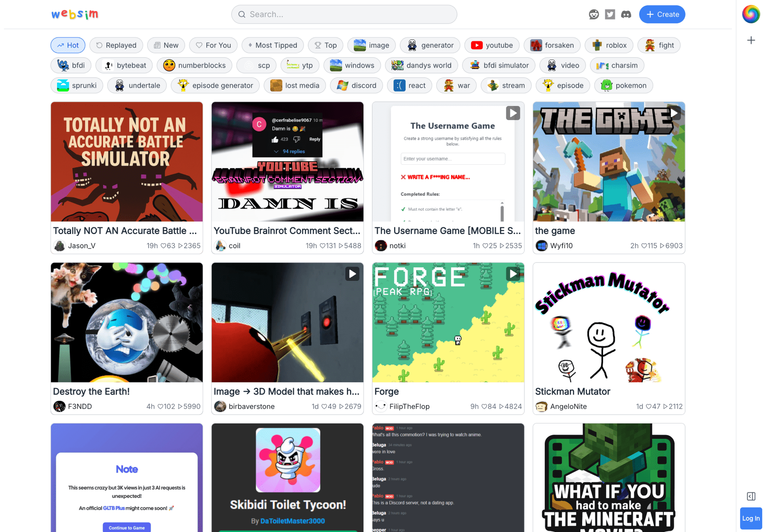Open FilipTheFlop's user avatar
This screenshot has height=532, width=766.
(x=381, y=406)
